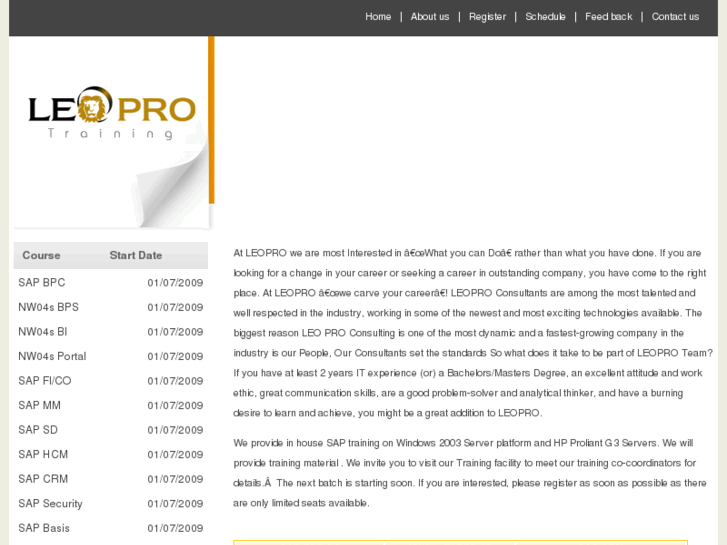
Task: Click SAP BPC start date 01/07/2009
Action: pos(175,282)
